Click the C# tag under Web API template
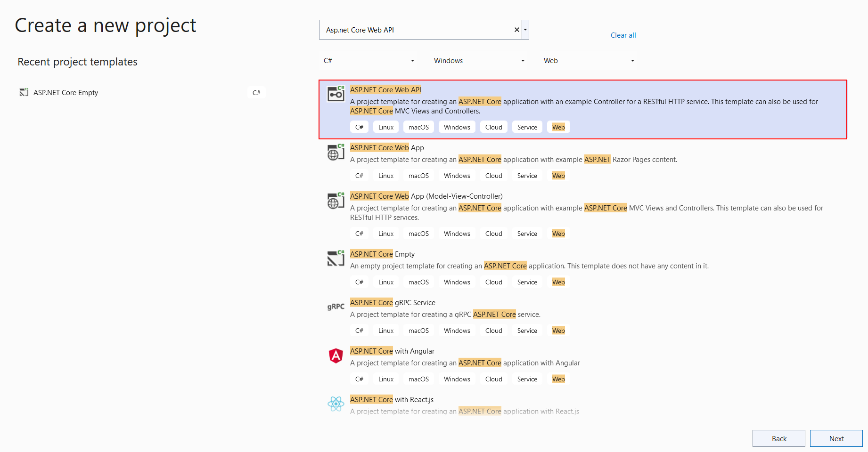 [359, 127]
